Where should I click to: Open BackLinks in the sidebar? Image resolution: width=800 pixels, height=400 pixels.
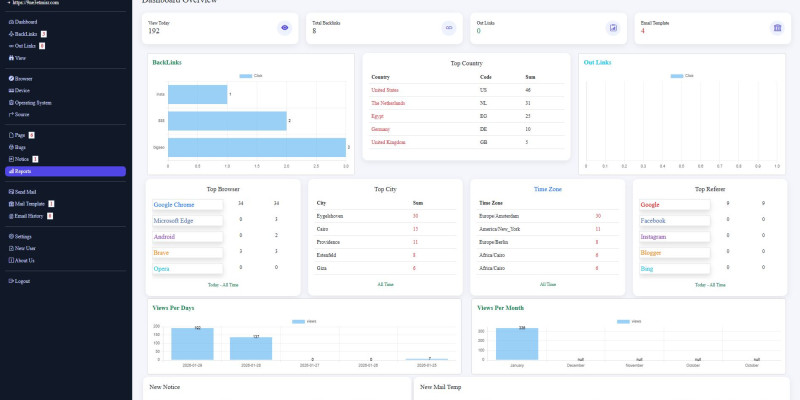point(26,34)
